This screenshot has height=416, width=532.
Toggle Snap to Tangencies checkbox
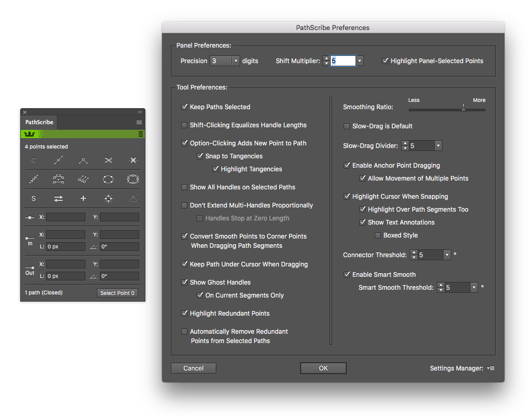click(200, 156)
